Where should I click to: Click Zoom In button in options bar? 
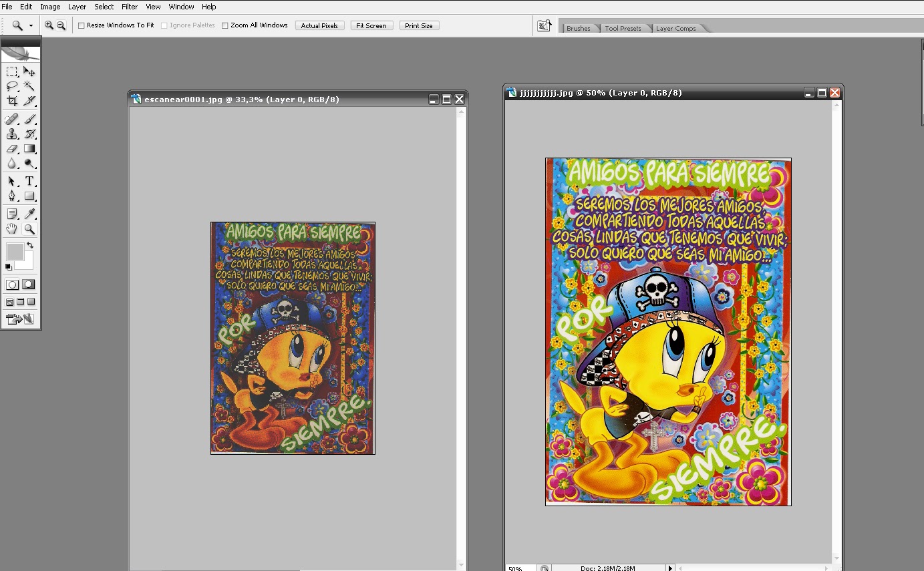pos(49,25)
